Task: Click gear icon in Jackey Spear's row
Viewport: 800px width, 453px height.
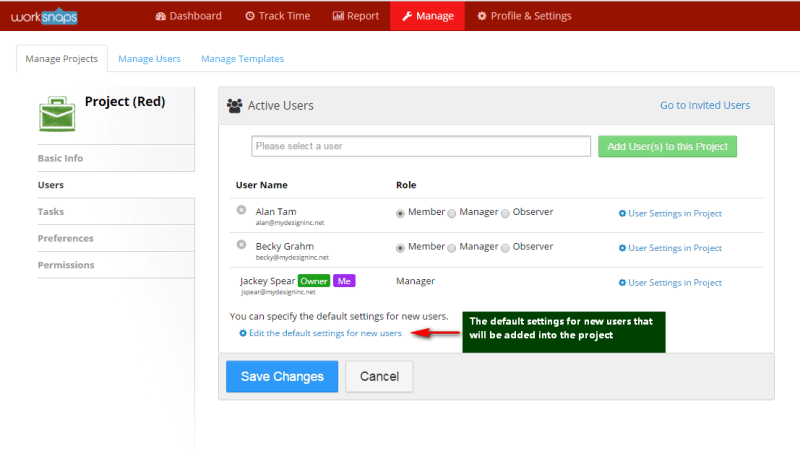Action: tap(622, 283)
